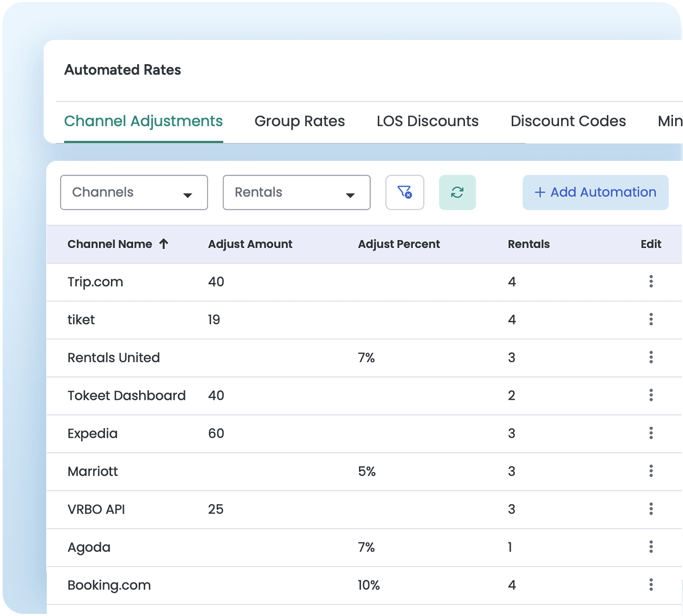Click the clear filters funnel icon
This screenshot has height=616, width=683.
(x=405, y=192)
